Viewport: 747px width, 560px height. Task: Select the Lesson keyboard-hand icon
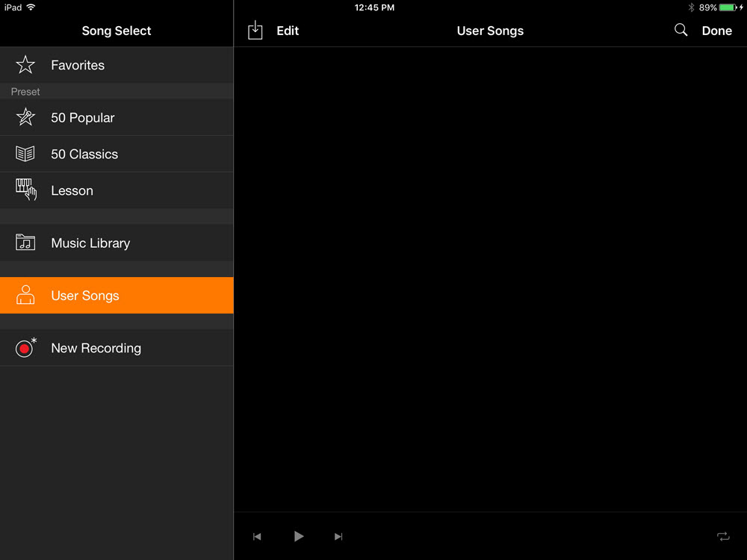25,190
